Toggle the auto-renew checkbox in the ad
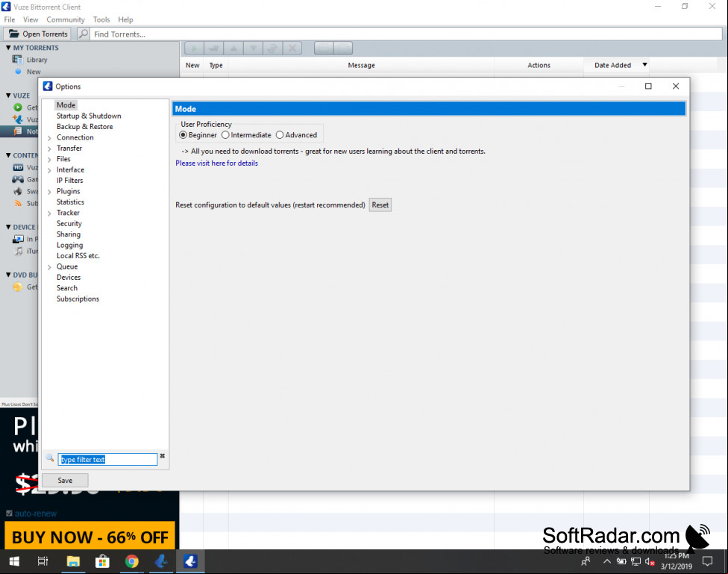The width and height of the screenshot is (728, 574). (x=9, y=513)
